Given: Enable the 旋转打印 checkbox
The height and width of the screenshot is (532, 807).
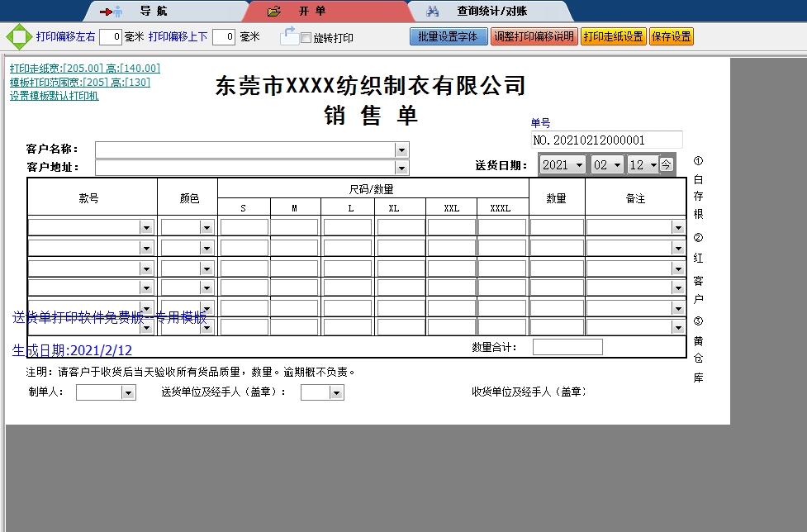Looking at the screenshot, I should pyautogui.click(x=306, y=38).
